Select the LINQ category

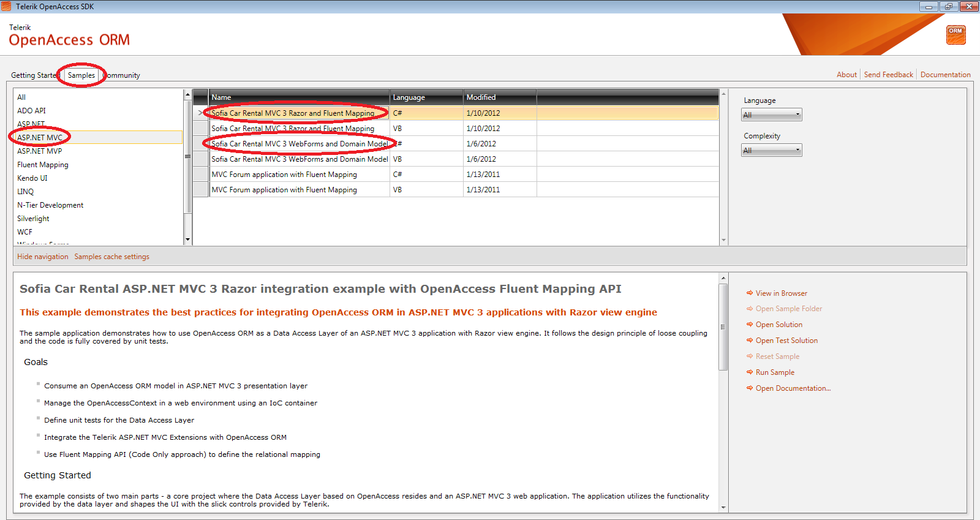(x=98, y=192)
